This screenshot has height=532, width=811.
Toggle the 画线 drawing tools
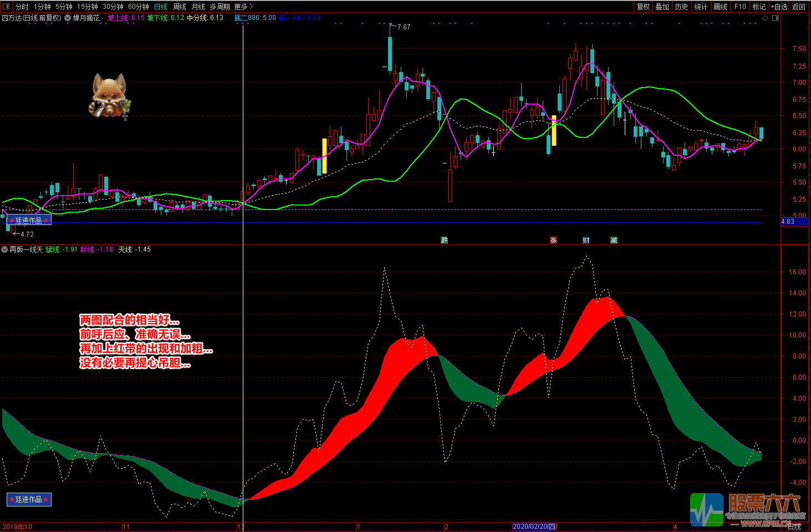(720, 7)
